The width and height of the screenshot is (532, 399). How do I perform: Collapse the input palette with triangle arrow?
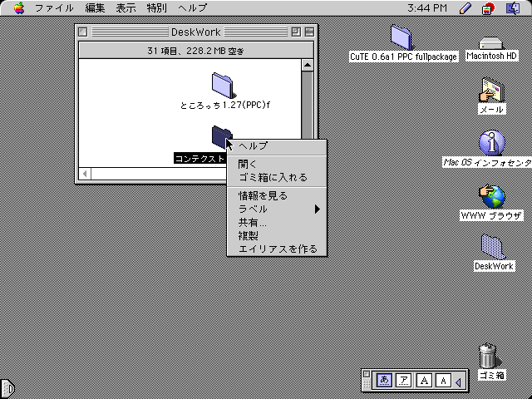click(458, 382)
